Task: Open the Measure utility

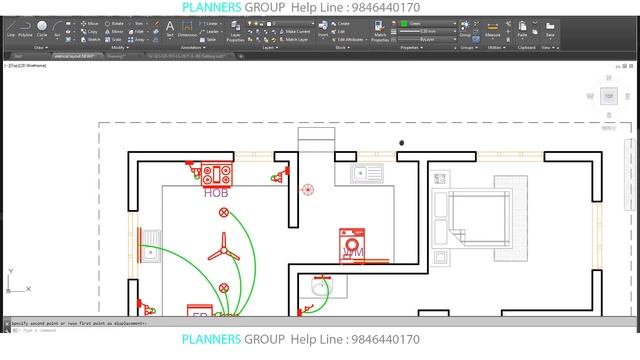Action: click(x=493, y=29)
